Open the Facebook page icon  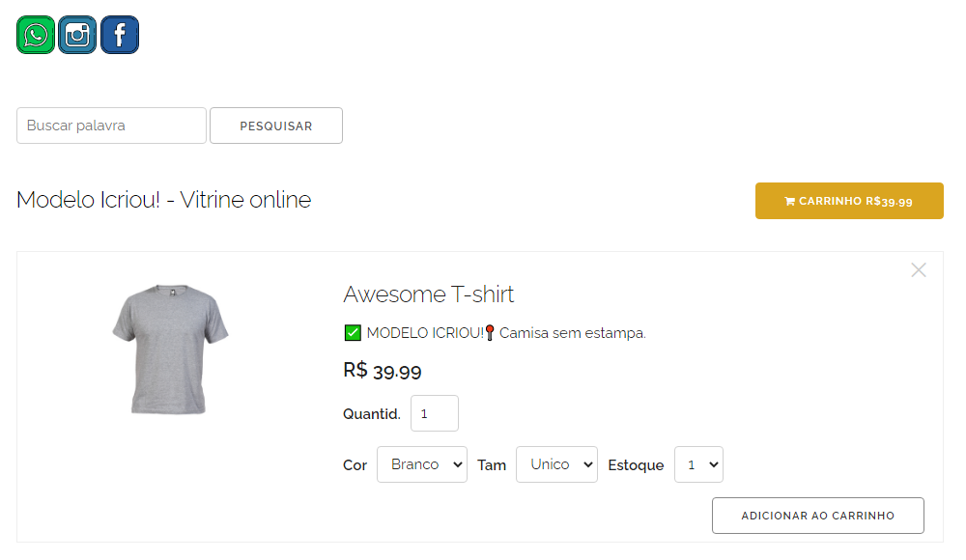[x=120, y=36]
